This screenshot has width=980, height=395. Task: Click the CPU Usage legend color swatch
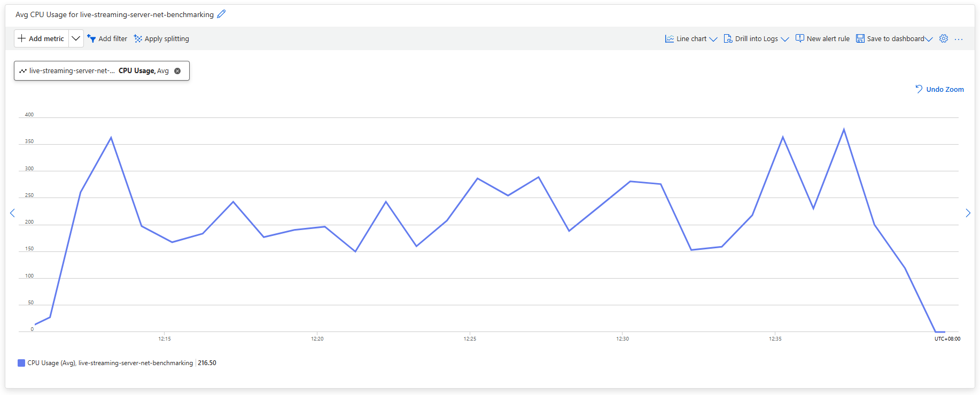pyautogui.click(x=21, y=363)
